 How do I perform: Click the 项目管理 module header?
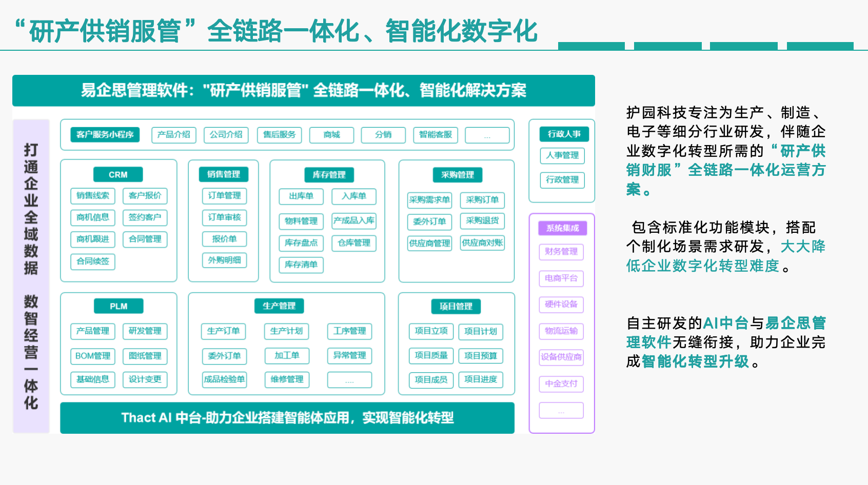(x=456, y=307)
